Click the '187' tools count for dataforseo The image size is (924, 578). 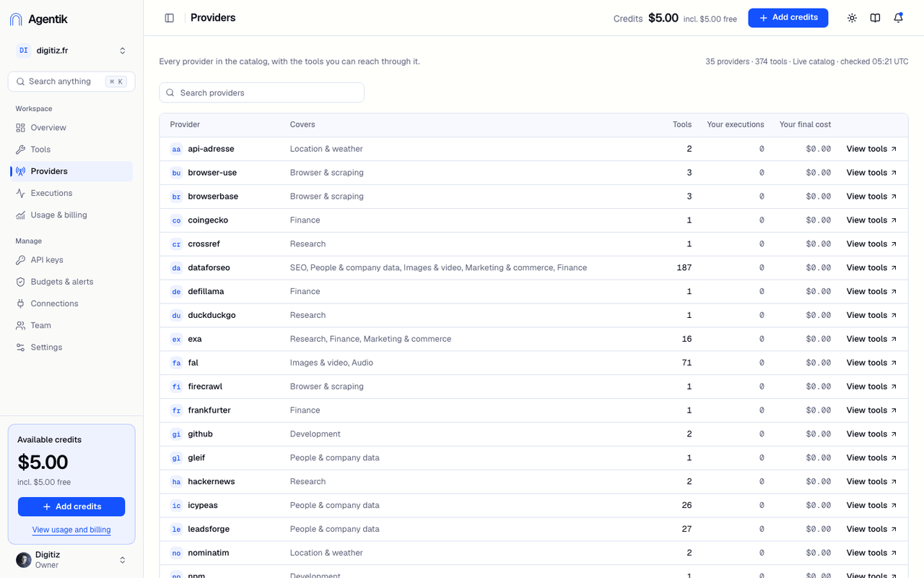click(684, 268)
